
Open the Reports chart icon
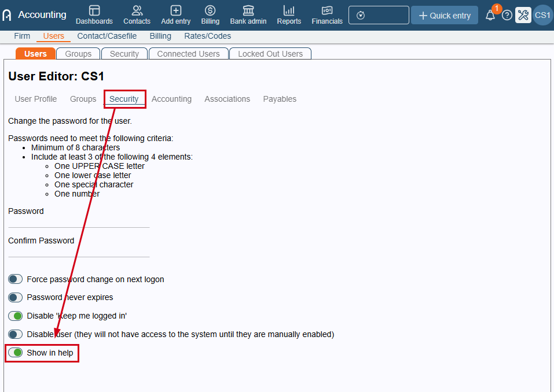point(289,10)
